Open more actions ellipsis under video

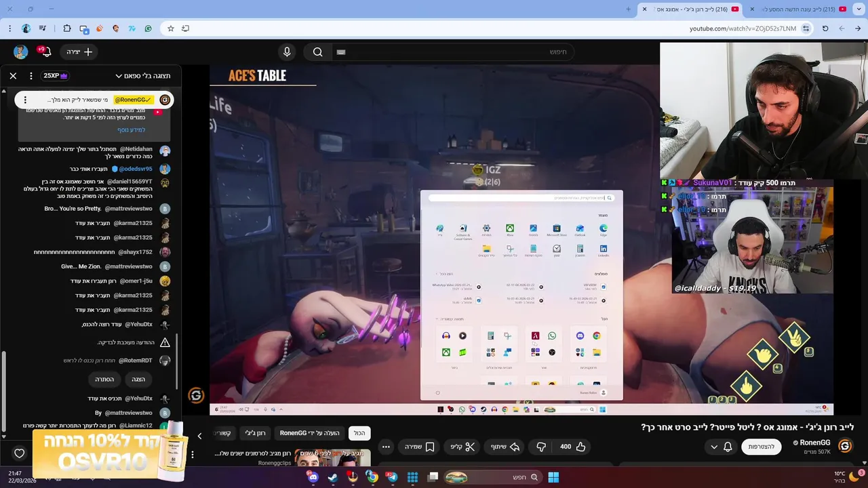[x=386, y=447]
